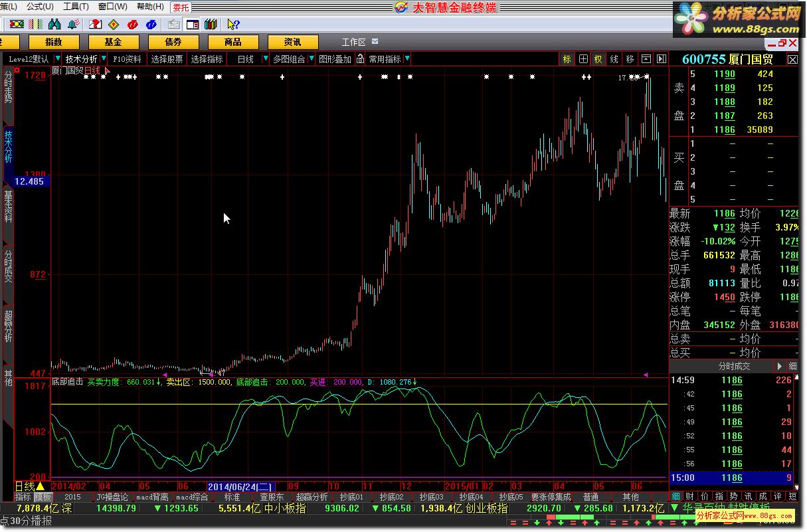The width and height of the screenshot is (807, 532).
Task: Click the 指数 yellow button
Action: (54, 42)
